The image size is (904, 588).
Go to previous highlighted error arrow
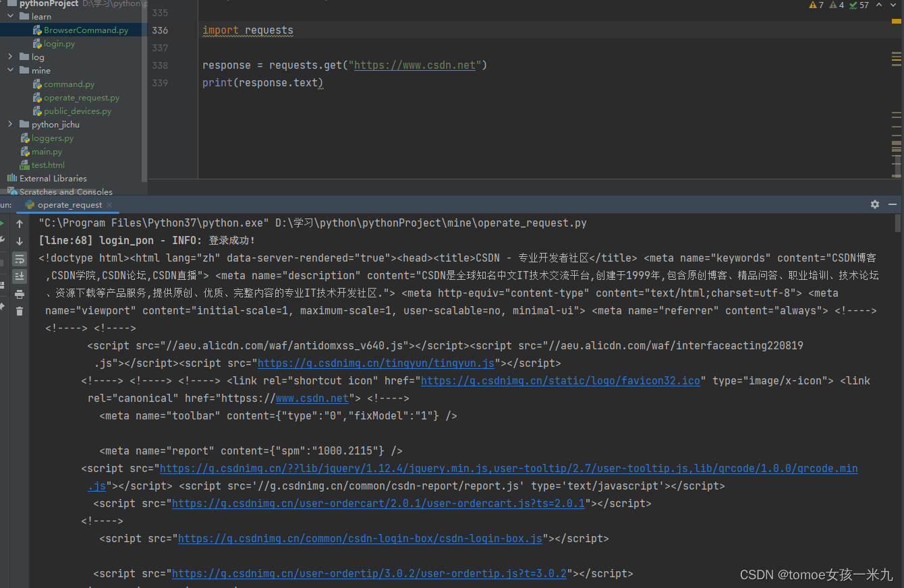click(x=880, y=5)
